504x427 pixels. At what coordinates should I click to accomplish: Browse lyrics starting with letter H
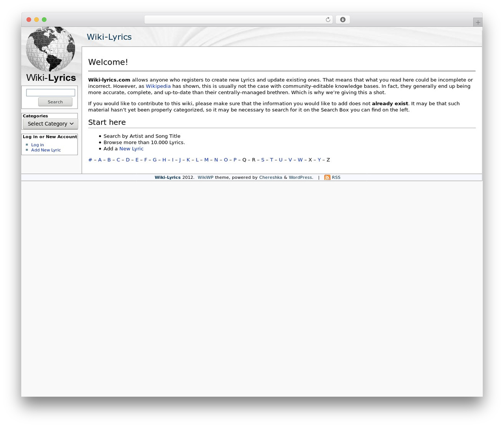[164, 160]
